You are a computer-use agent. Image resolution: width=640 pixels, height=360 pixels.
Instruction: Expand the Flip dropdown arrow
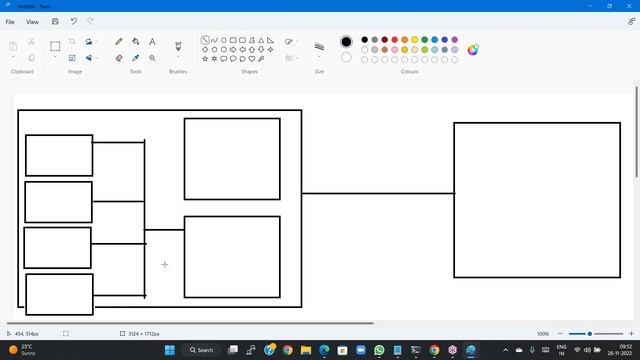tap(96, 58)
